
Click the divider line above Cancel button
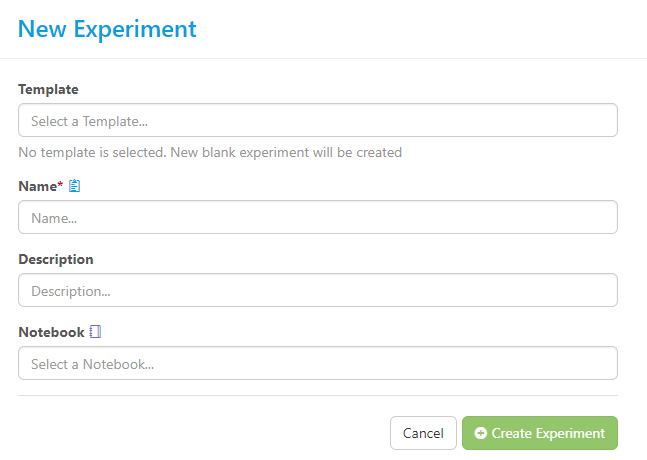pos(317,395)
